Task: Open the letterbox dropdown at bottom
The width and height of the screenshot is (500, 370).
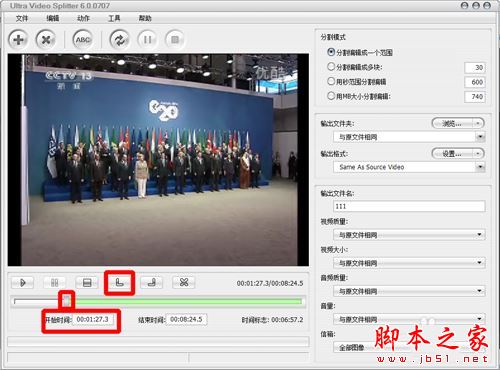Action: (x=409, y=348)
